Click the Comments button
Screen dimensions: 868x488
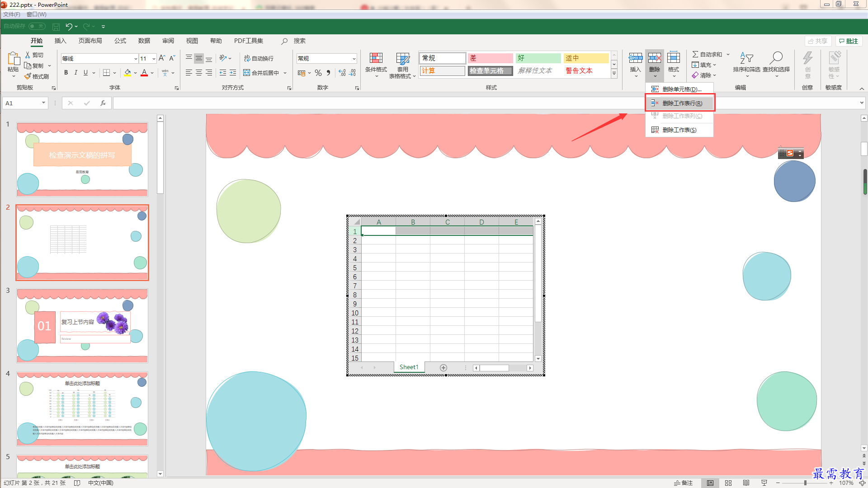pyautogui.click(x=849, y=41)
